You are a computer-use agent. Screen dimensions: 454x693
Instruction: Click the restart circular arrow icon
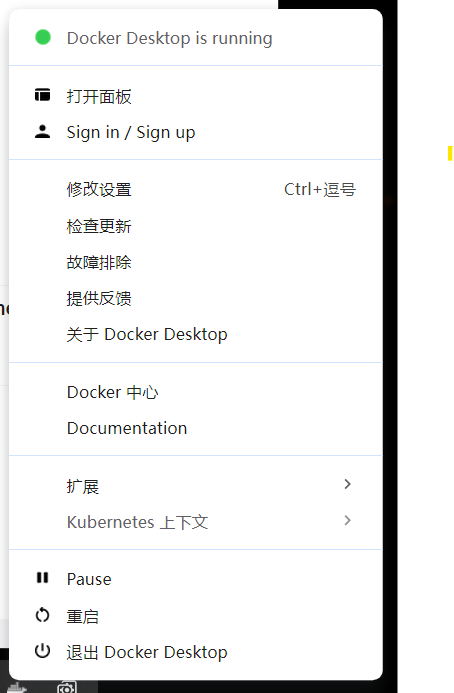pos(42,615)
